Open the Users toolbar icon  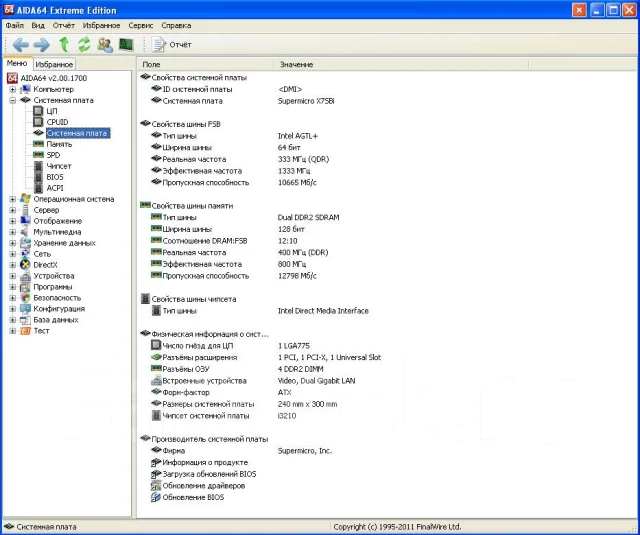click(105, 44)
